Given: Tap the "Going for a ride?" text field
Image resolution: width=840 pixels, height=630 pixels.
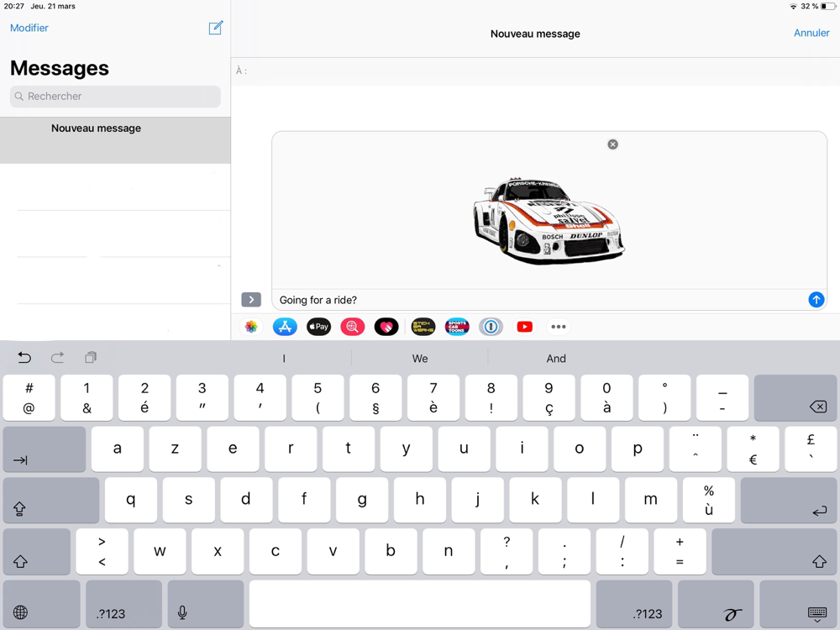Looking at the screenshot, I should [x=538, y=300].
